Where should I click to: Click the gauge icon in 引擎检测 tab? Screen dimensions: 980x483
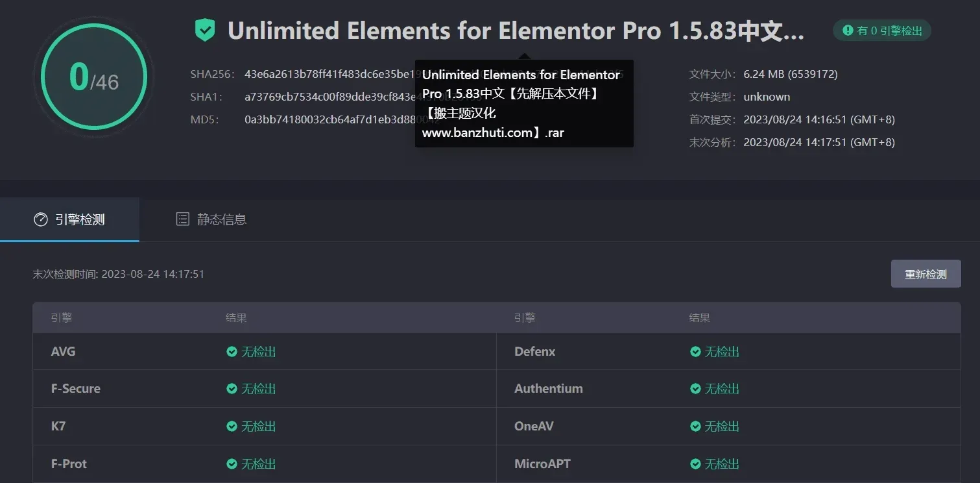coord(40,219)
